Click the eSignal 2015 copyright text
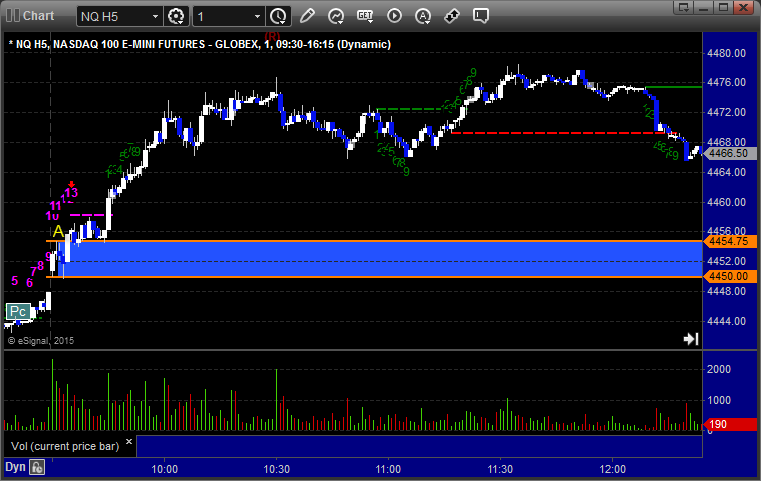The height and width of the screenshot is (481, 761). [x=41, y=341]
